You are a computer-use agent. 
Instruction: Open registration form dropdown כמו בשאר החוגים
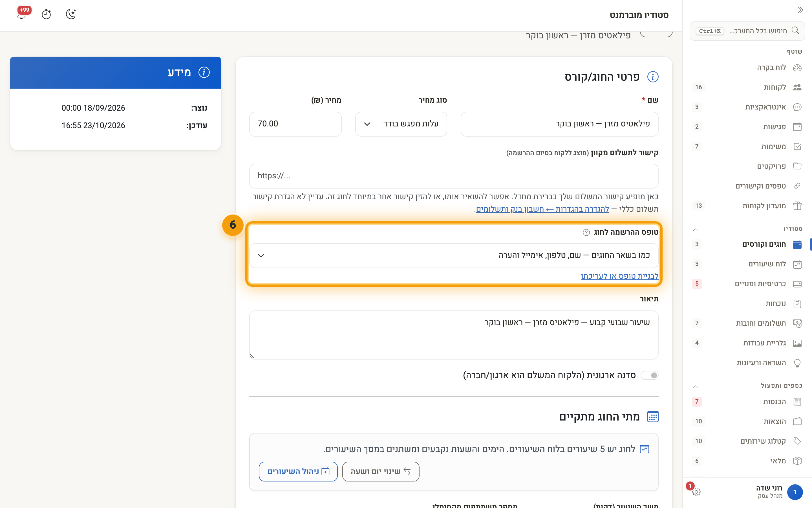point(454,256)
